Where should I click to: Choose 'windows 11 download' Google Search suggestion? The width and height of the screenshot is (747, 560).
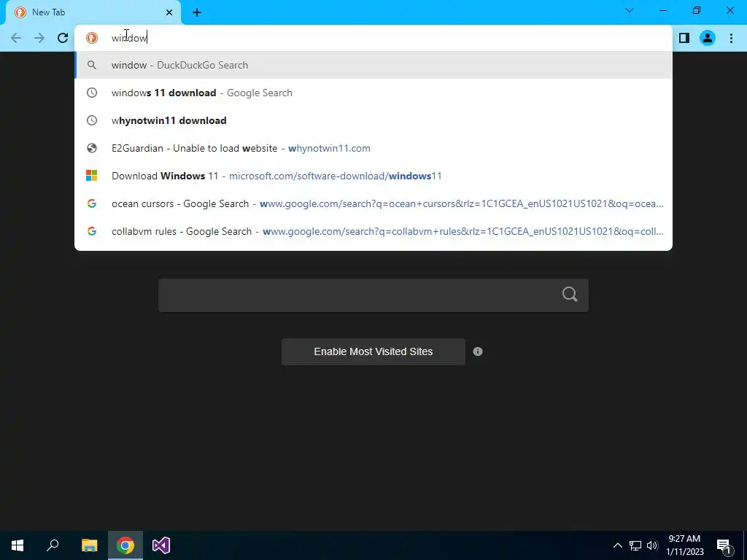[373, 93]
